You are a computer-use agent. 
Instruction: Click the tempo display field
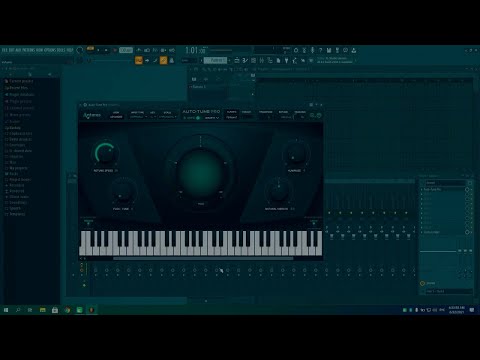click(126, 50)
